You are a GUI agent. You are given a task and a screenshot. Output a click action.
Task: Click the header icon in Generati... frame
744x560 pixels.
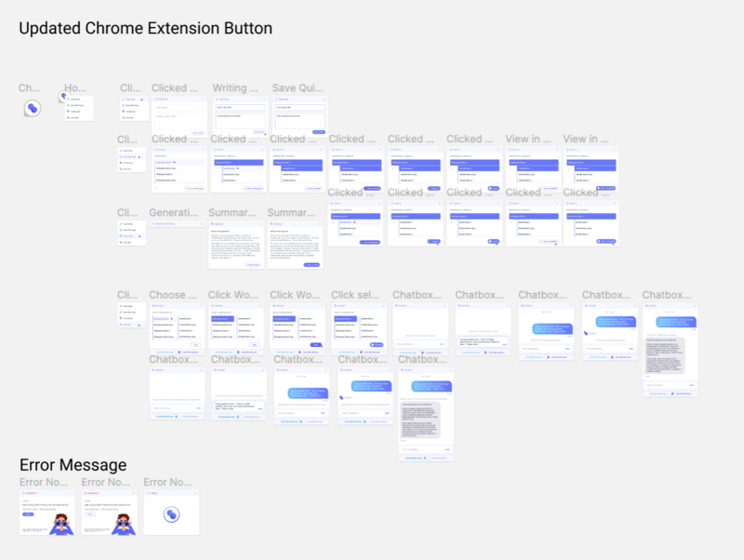point(153,223)
